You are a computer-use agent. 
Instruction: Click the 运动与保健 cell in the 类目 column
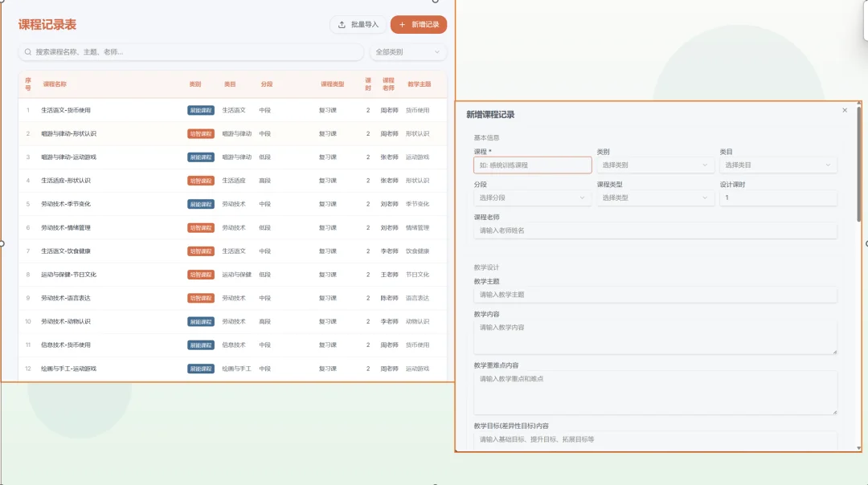point(236,275)
